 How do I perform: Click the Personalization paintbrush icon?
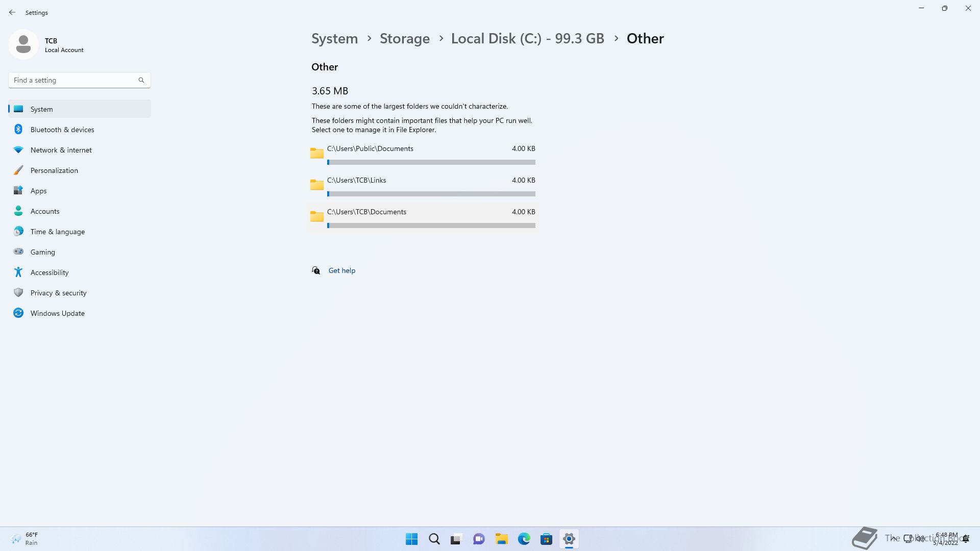coord(18,170)
